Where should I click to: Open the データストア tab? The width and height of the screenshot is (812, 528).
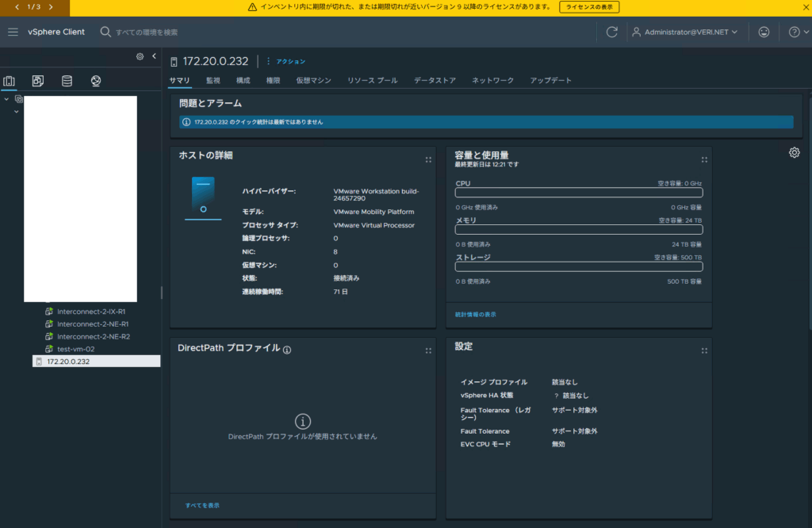(x=435, y=80)
